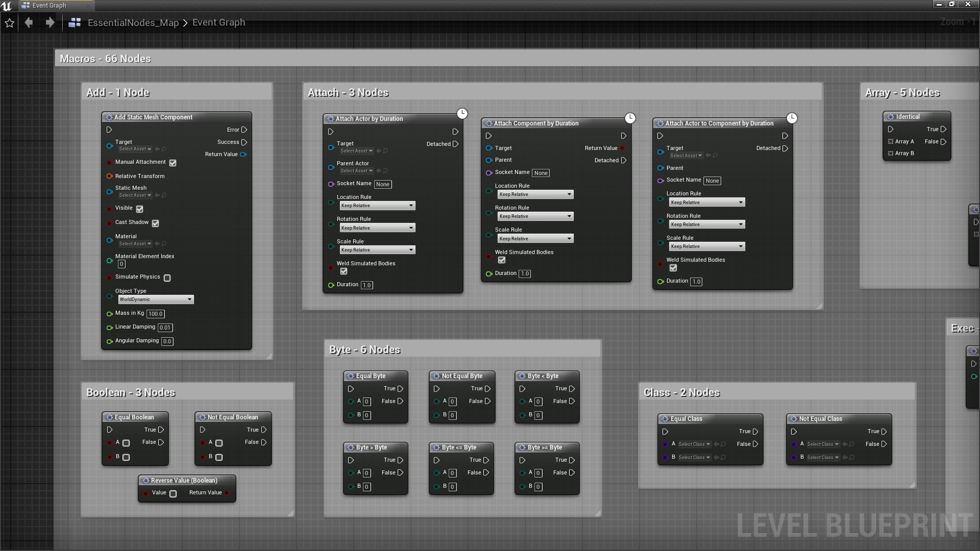Image resolution: width=980 pixels, height=551 pixels.
Task: Click the favorite star icon in toolbar
Action: coord(9,23)
